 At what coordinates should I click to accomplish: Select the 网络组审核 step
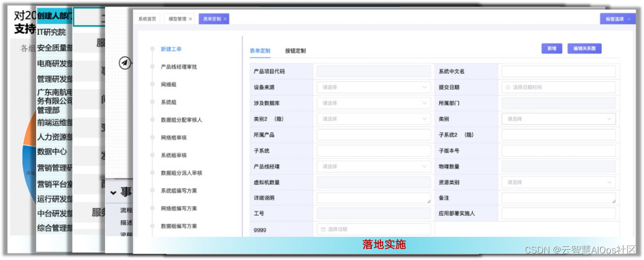point(174,138)
